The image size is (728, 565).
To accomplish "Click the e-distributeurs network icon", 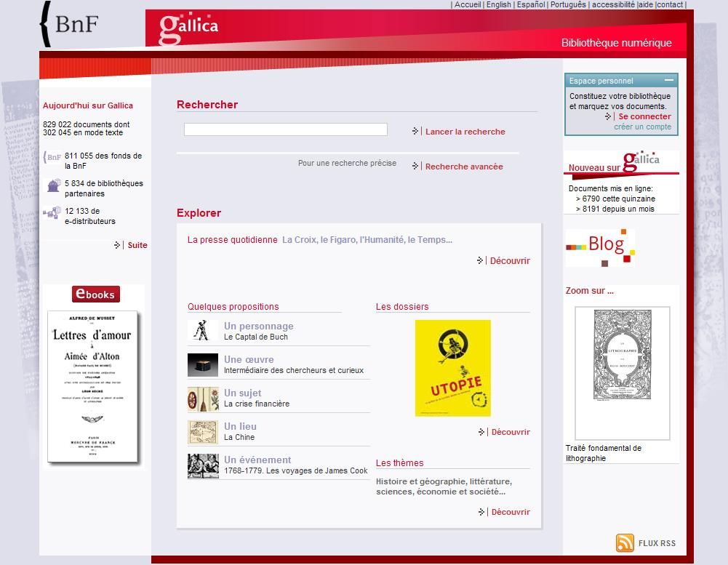I will point(52,212).
